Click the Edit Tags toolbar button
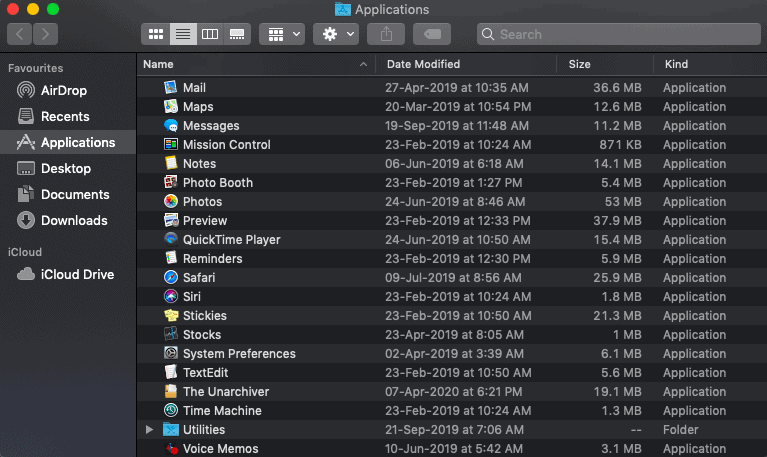The height and width of the screenshot is (457, 767). coord(432,34)
